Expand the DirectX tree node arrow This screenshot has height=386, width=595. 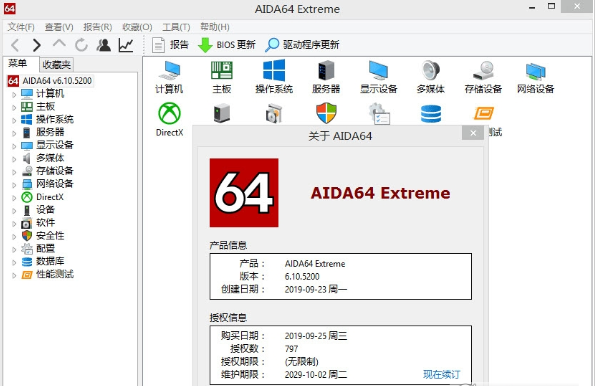[x=14, y=197]
